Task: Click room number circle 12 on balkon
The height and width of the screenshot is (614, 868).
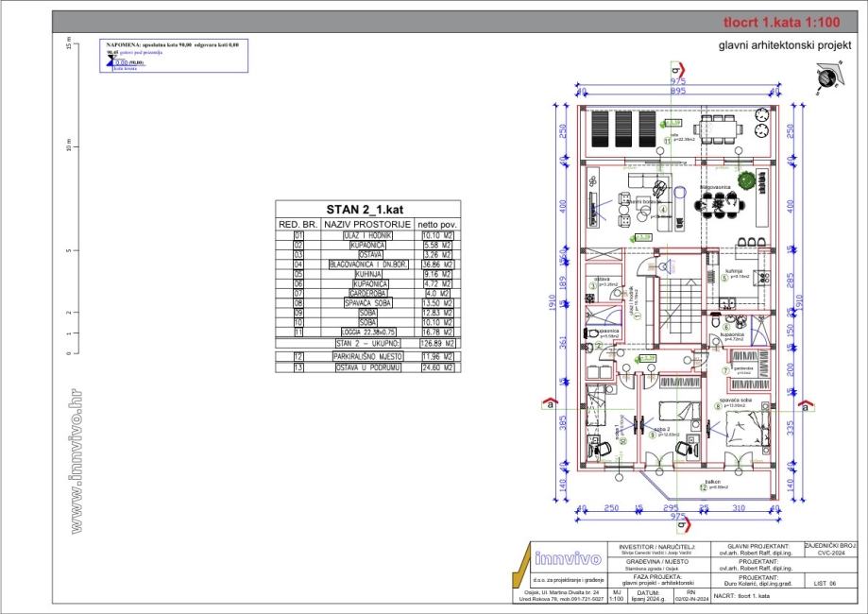Action: coord(704,487)
